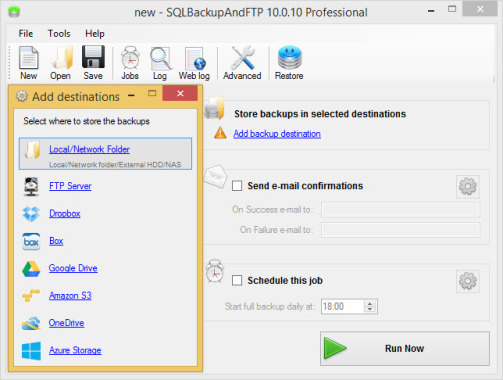Enable Send e-mail confirmations checkbox

click(x=237, y=186)
